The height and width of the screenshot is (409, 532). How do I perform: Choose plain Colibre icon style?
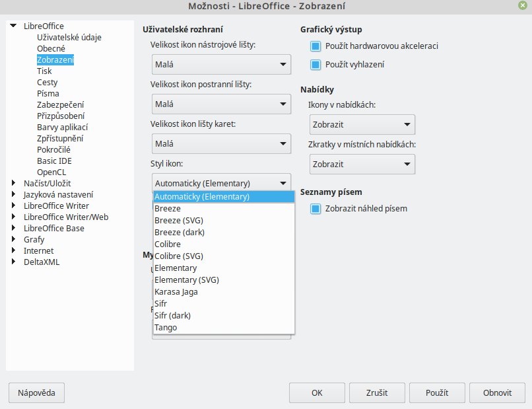[x=224, y=244]
